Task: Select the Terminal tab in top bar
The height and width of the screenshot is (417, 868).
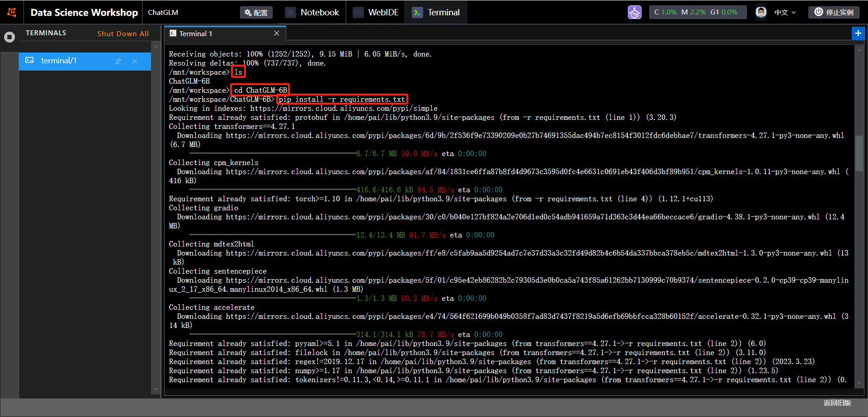Action: (436, 12)
